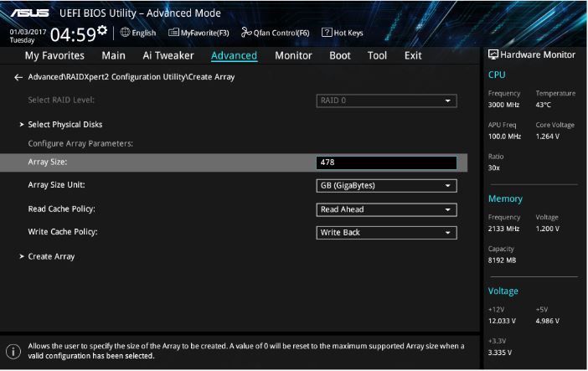Click the +5V reading 4.986 V

pos(548,321)
